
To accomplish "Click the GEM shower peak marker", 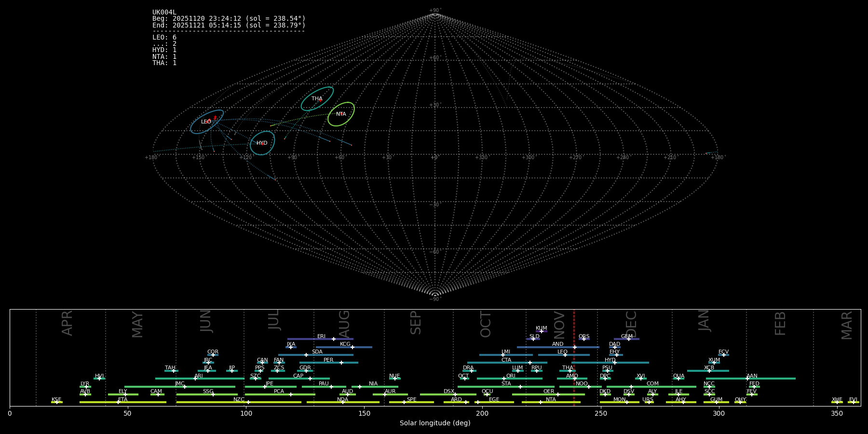I will click(x=628, y=339).
